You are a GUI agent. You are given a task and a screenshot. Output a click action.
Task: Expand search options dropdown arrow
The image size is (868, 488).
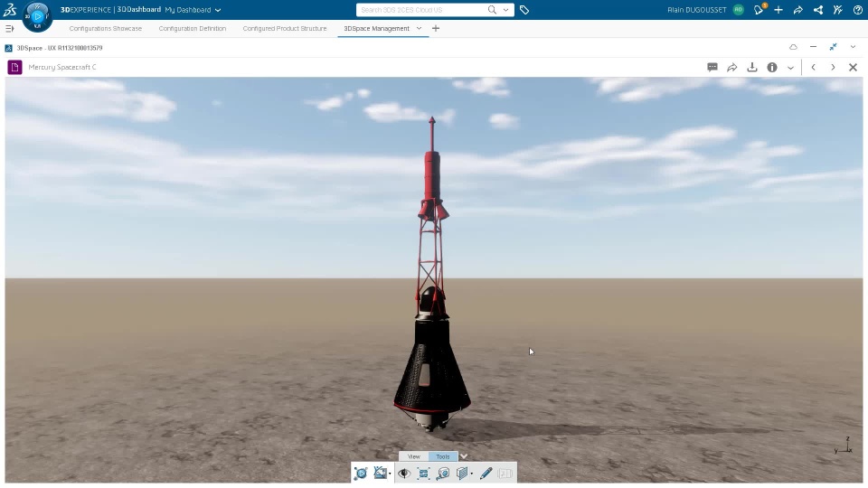[x=505, y=9]
